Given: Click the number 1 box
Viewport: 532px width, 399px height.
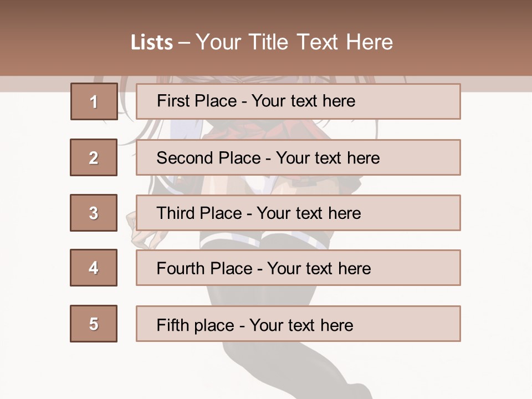Looking at the screenshot, I should pyautogui.click(x=94, y=101).
